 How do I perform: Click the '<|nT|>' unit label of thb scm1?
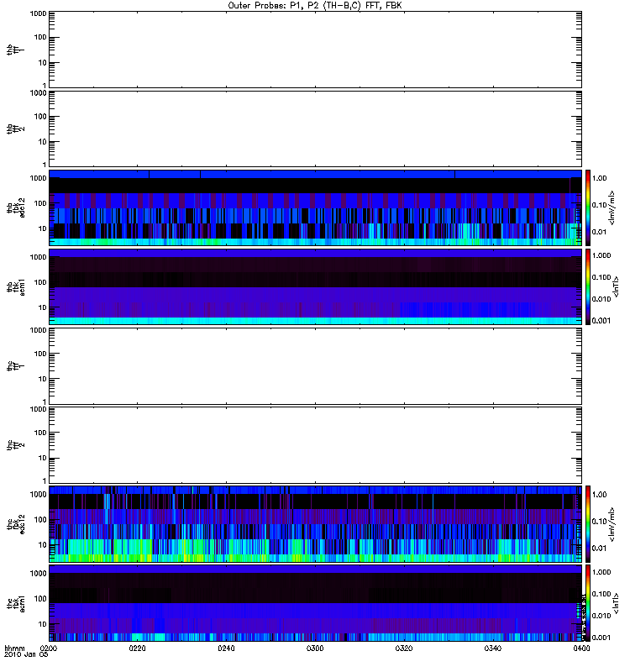(x=616, y=286)
